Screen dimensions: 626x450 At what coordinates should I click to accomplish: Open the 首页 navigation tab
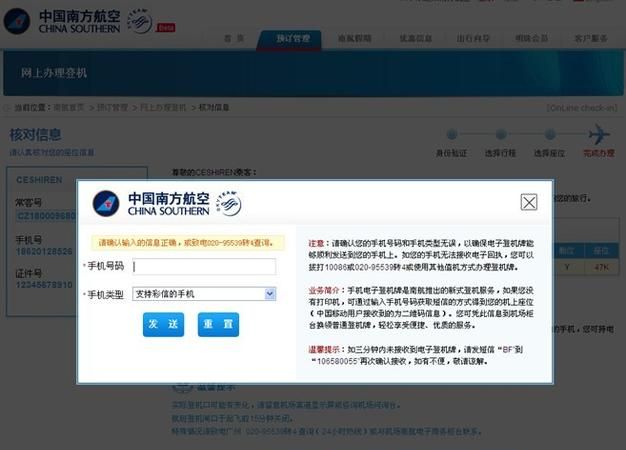pyautogui.click(x=234, y=39)
